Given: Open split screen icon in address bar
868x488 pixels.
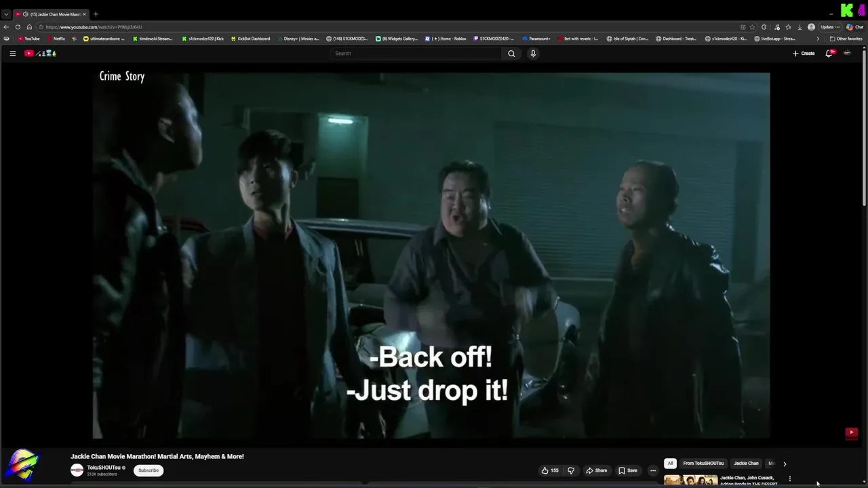Looking at the screenshot, I should [743, 27].
